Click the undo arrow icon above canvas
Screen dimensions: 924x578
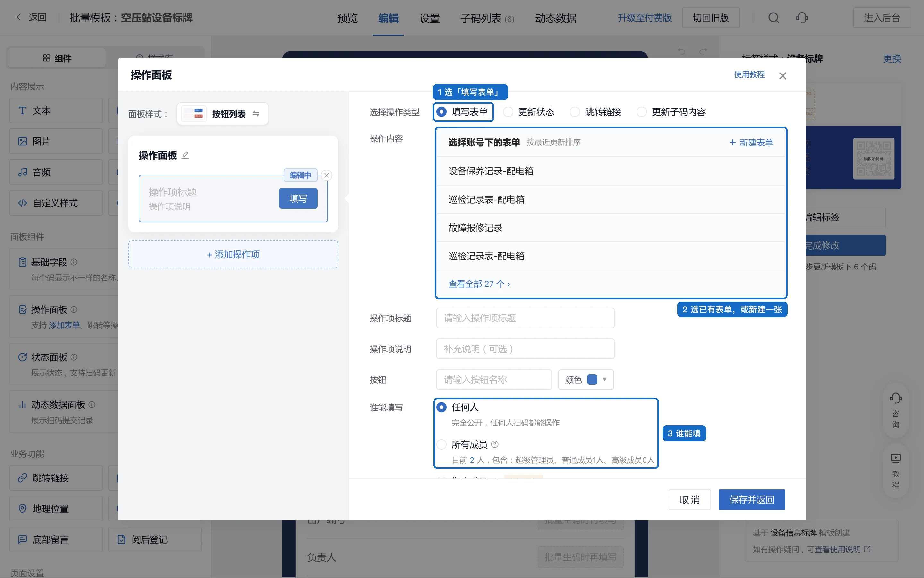coord(681,51)
